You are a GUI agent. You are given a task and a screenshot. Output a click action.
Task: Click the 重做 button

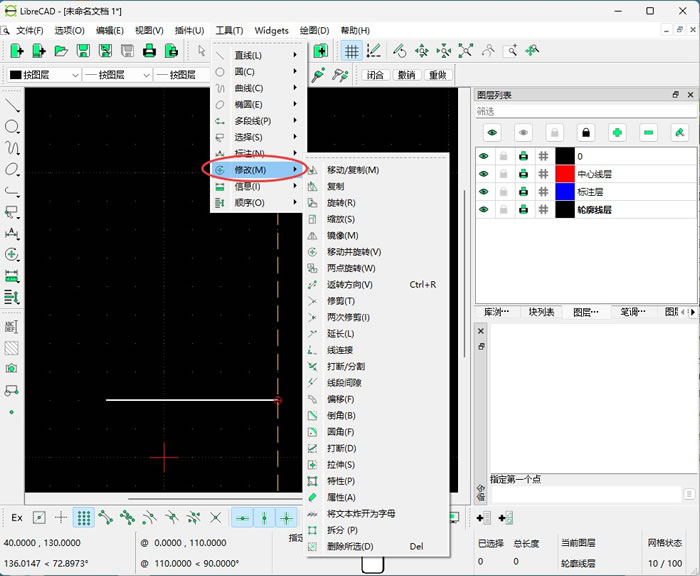pos(438,75)
